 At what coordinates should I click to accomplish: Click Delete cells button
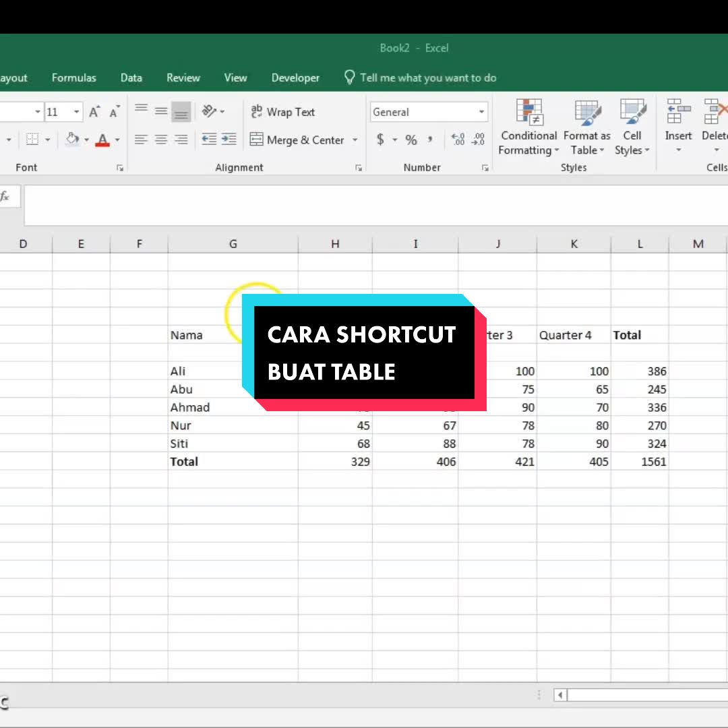pyautogui.click(x=714, y=119)
